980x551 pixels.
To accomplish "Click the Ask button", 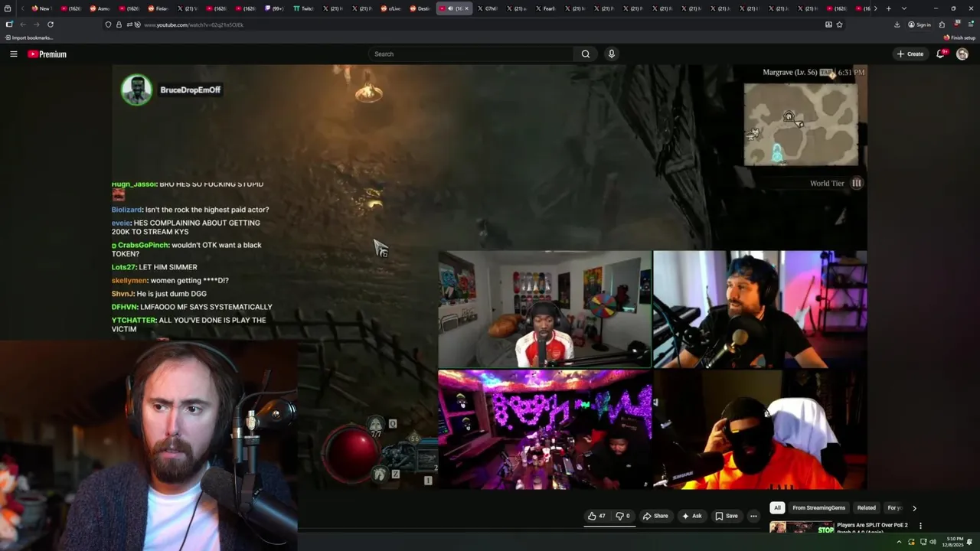I will tap(691, 516).
